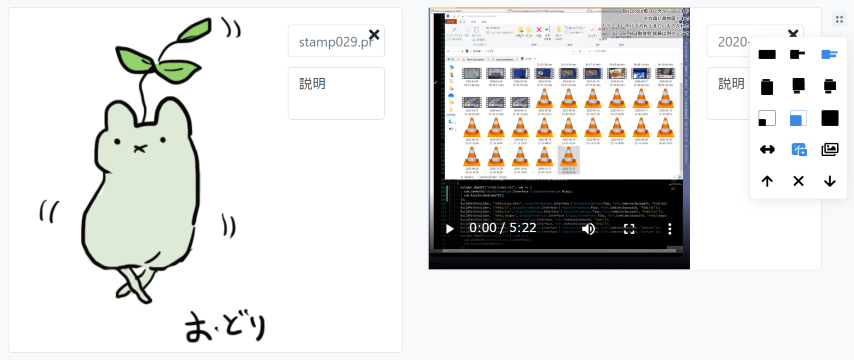This screenshot has width=854, height=360.
Task: Click the video preview showing file explorer
Action: point(559,138)
